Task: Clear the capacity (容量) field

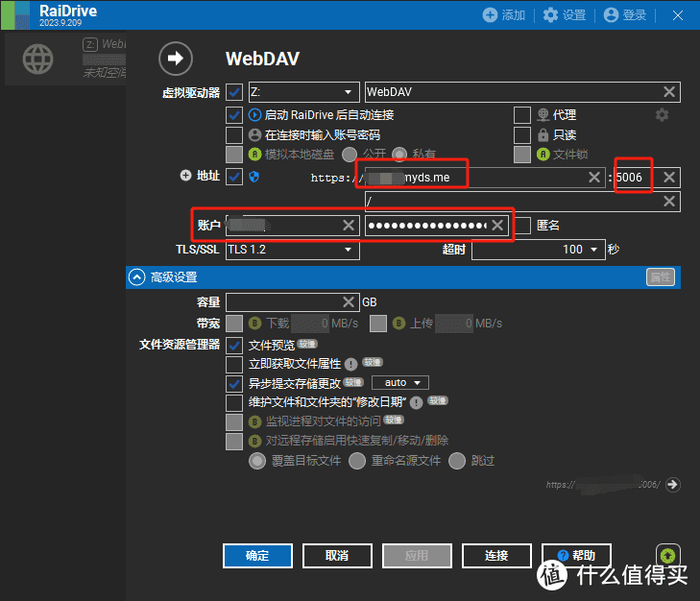Action: (349, 302)
